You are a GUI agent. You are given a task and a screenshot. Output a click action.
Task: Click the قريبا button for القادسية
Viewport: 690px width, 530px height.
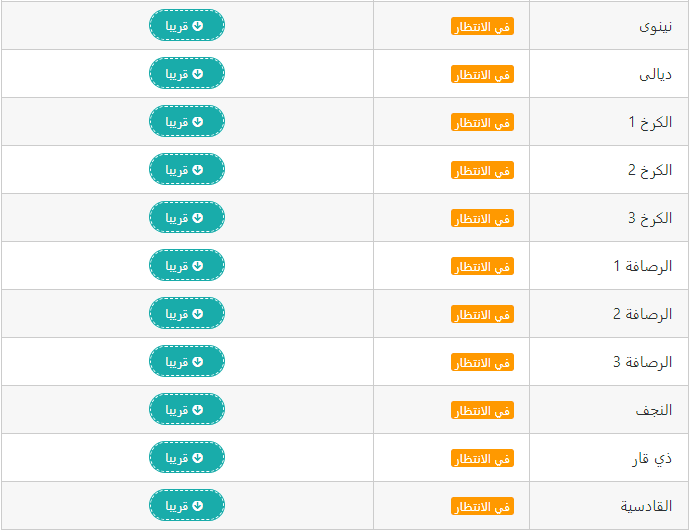pyautogui.click(x=187, y=505)
